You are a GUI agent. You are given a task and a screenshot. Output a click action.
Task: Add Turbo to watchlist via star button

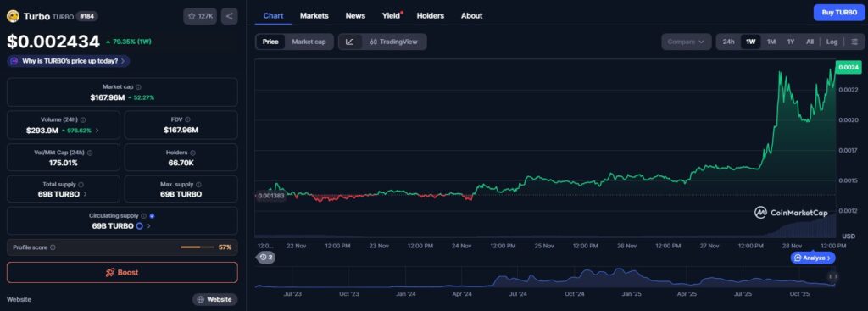click(200, 16)
